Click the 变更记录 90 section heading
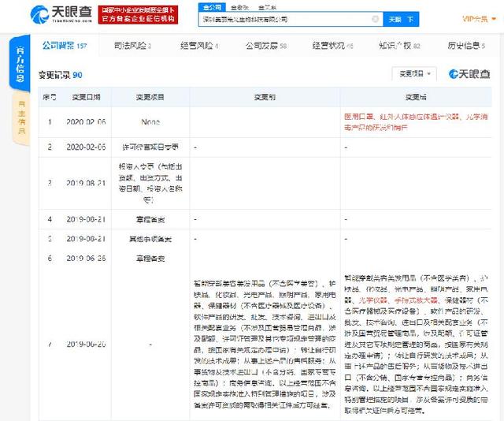Screen dimensions: 504x421 point(60,75)
